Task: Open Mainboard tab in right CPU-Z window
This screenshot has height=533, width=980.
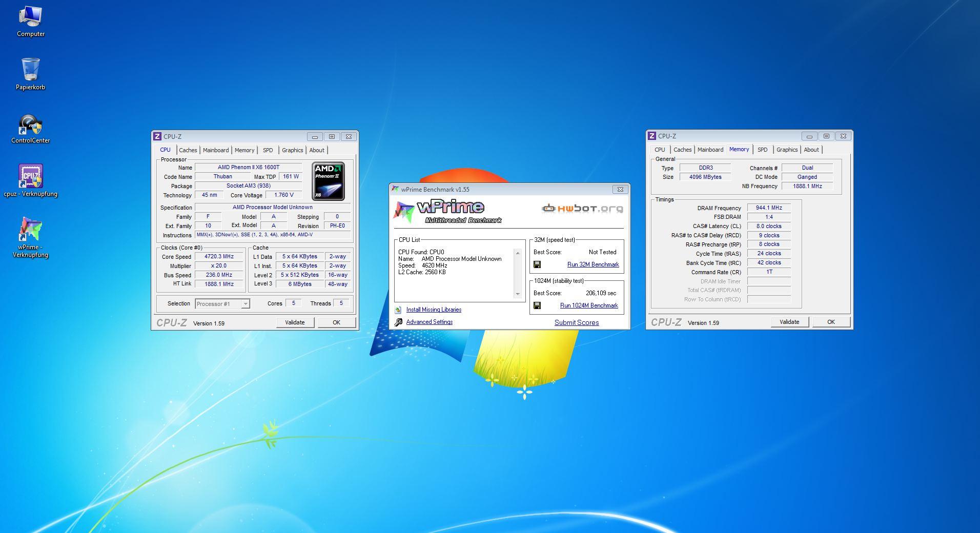Action: coord(710,150)
